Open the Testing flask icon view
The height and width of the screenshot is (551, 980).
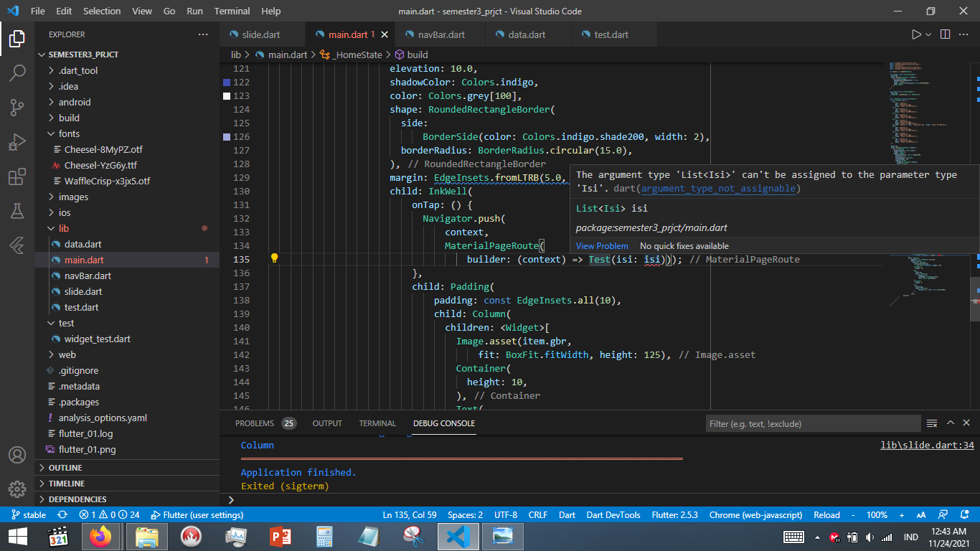pyautogui.click(x=17, y=211)
